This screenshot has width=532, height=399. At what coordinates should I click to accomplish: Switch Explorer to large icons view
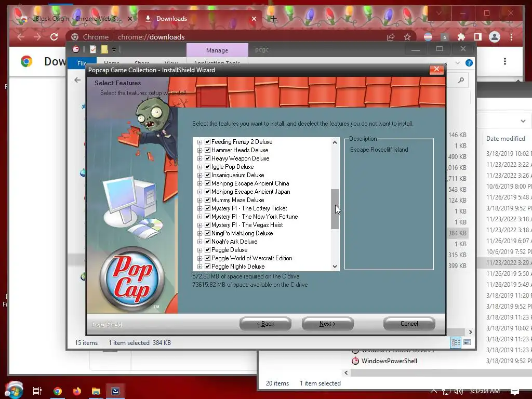pos(467,342)
